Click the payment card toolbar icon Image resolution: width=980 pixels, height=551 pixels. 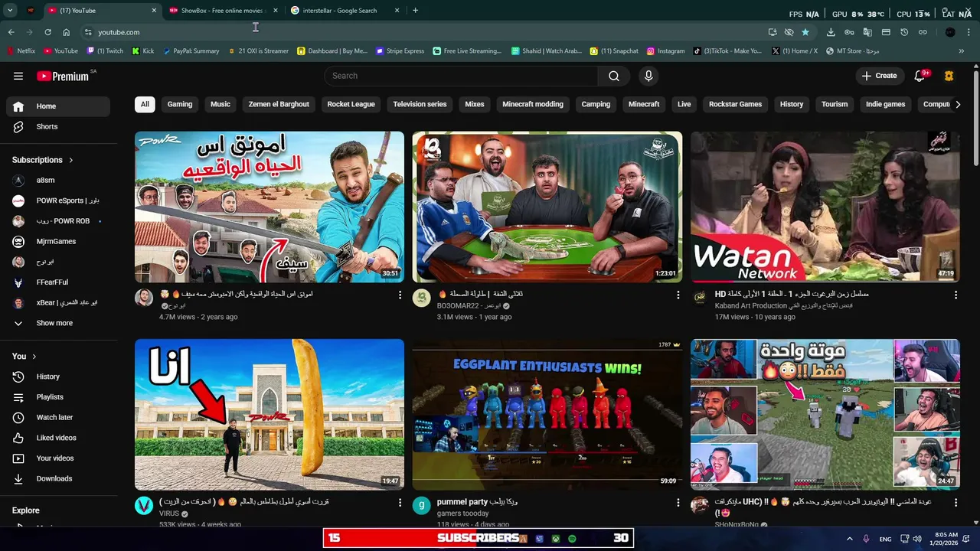886,32
